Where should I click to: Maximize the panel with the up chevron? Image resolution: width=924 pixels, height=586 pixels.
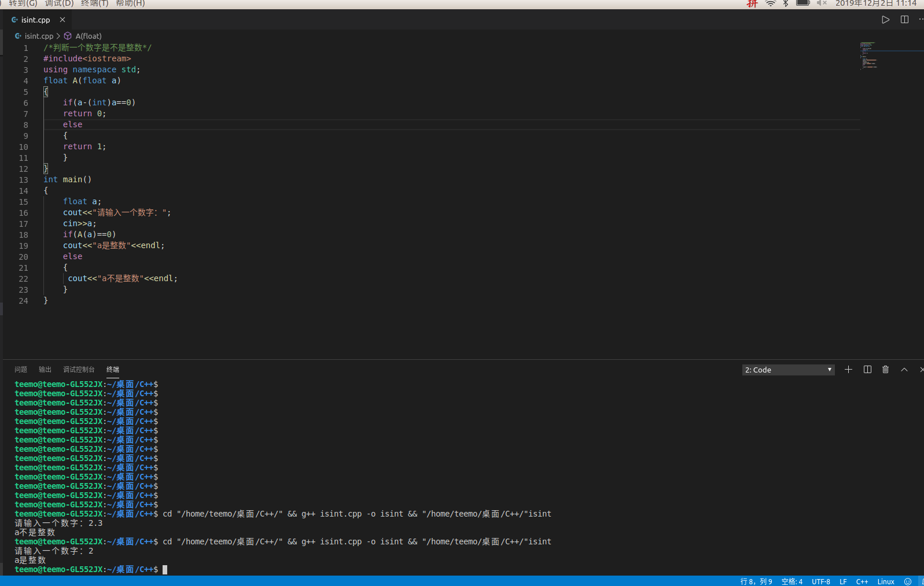pyautogui.click(x=904, y=369)
